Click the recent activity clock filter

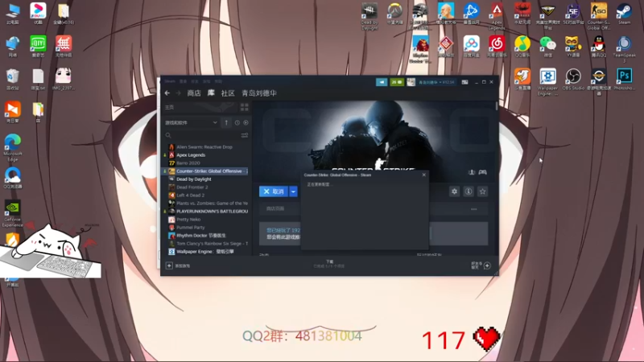(x=237, y=123)
